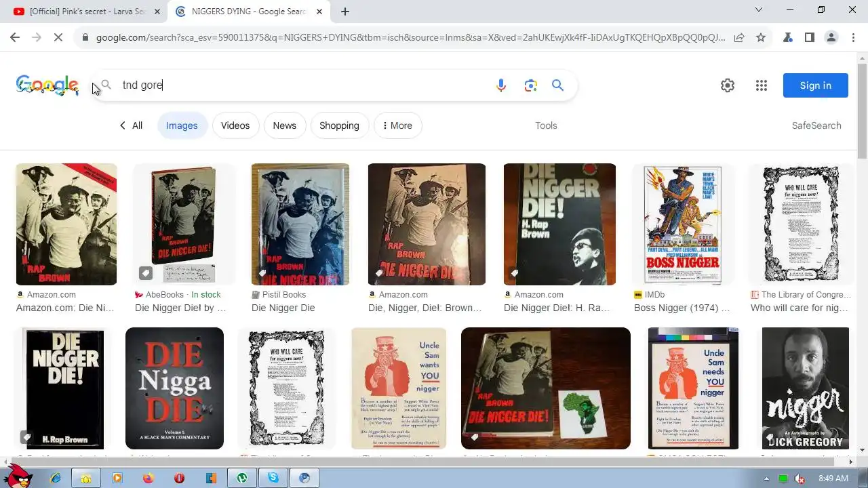Click the Sign in button
This screenshot has height=488, width=868.
tap(815, 85)
